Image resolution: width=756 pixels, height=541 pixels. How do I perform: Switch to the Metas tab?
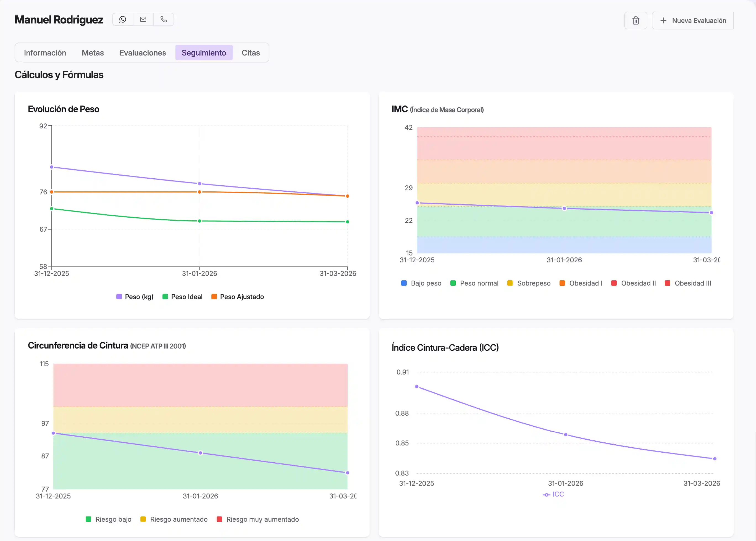(x=93, y=53)
